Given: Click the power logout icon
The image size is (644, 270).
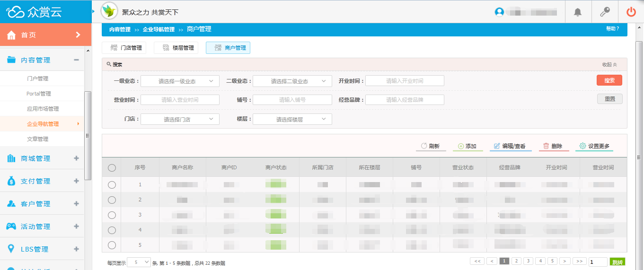Looking at the screenshot, I should [x=631, y=12].
